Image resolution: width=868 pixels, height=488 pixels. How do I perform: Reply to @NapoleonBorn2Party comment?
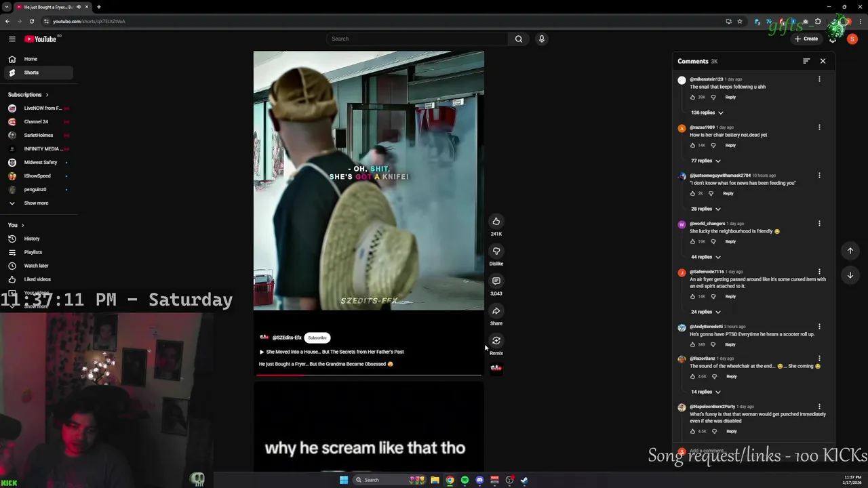[x=731, y=431]
